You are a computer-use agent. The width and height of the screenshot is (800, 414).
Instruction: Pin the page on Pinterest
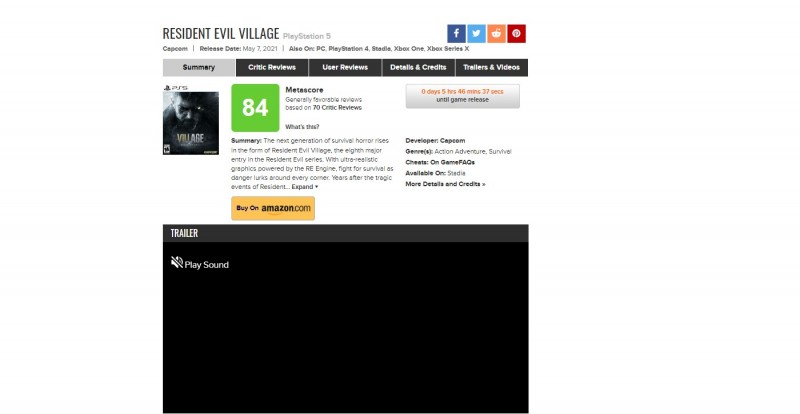click(x=517, y=33)
